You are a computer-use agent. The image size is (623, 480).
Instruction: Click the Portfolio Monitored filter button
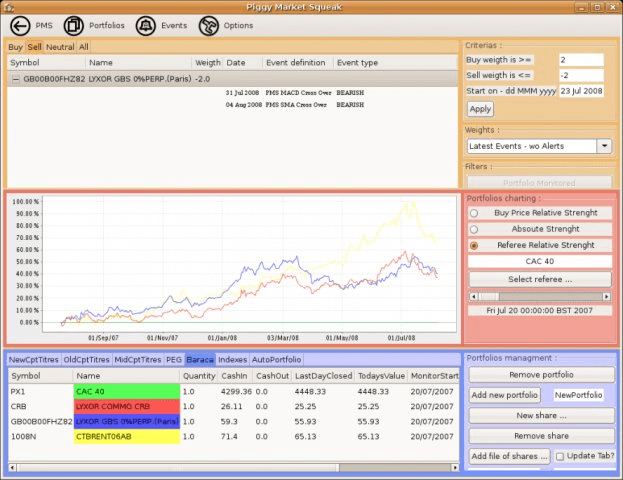pos(539,182)
